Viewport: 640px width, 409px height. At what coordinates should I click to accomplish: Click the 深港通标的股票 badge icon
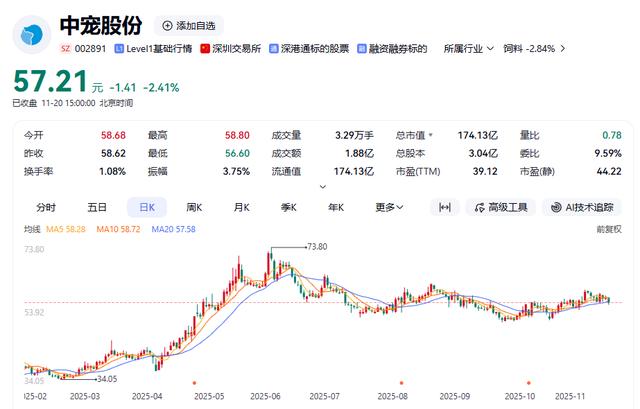tap(274, 49)
